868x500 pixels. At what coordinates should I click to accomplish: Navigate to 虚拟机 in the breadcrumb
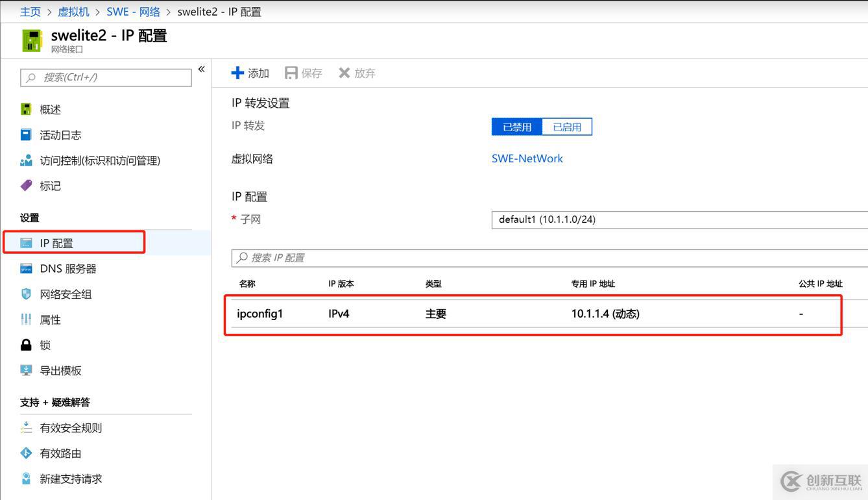pos(73,11)
